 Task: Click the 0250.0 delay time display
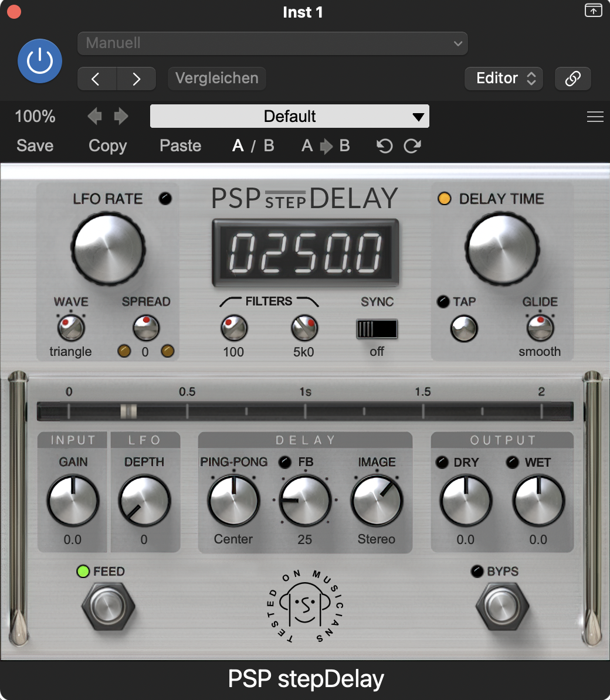coord(306,253)
